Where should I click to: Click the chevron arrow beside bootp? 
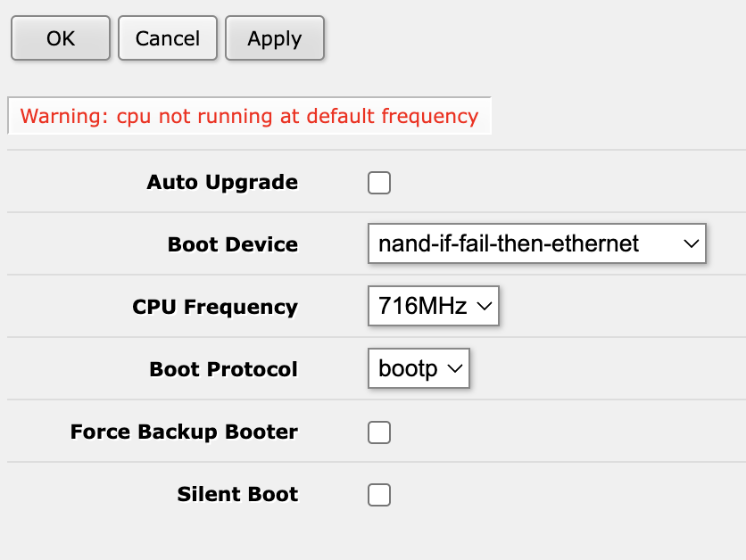454,369
